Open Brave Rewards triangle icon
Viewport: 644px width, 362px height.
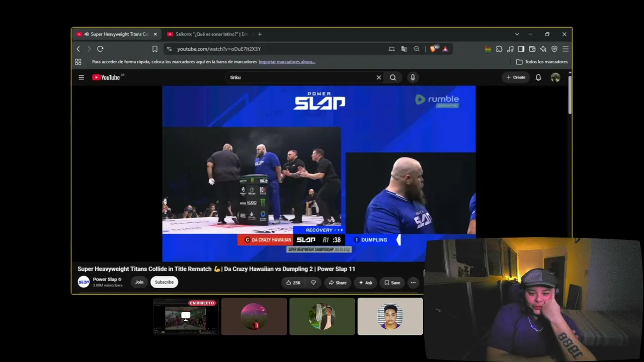click(445, 49)
